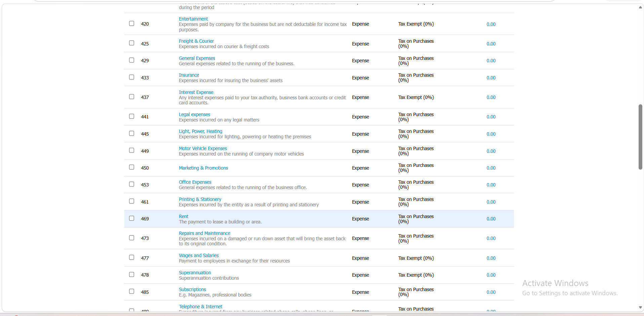This screenshot has width=644, height=316.
Task: View the 0.00 balance for Freight & Courier
Action: [x=491, y=44]
